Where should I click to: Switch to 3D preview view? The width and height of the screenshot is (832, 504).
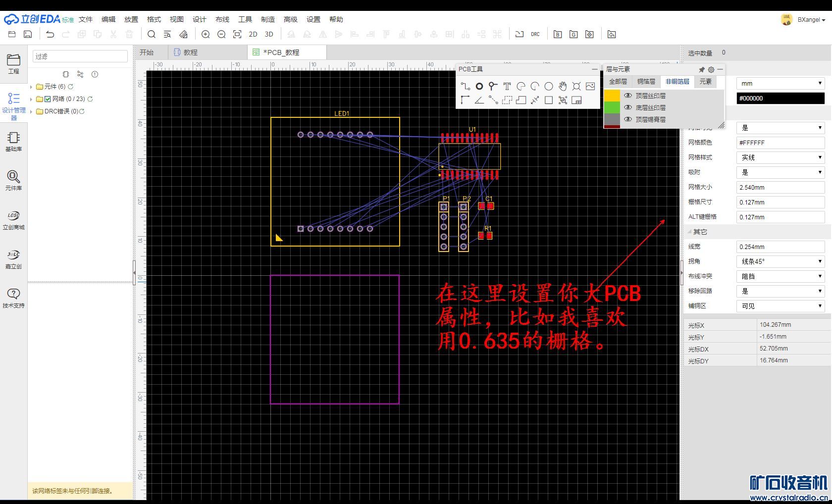tap(269, 34)
